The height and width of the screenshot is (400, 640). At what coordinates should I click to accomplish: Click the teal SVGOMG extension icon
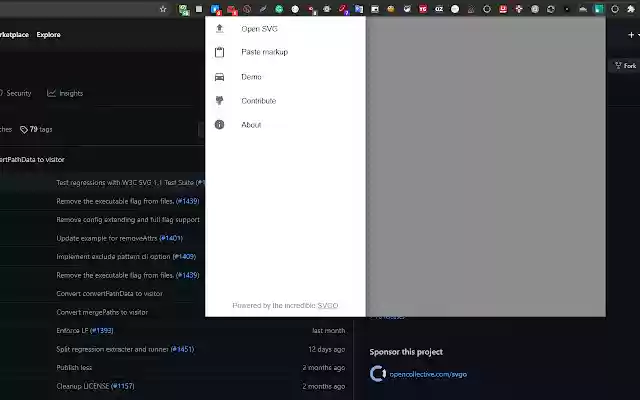(598, 9)
